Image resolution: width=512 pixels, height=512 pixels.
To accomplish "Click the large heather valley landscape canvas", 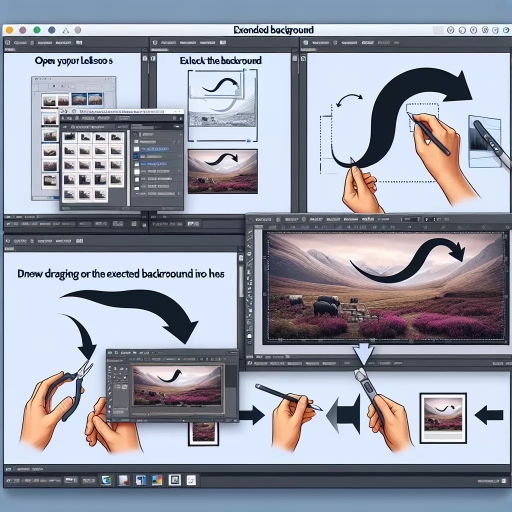I will point(386,286).
